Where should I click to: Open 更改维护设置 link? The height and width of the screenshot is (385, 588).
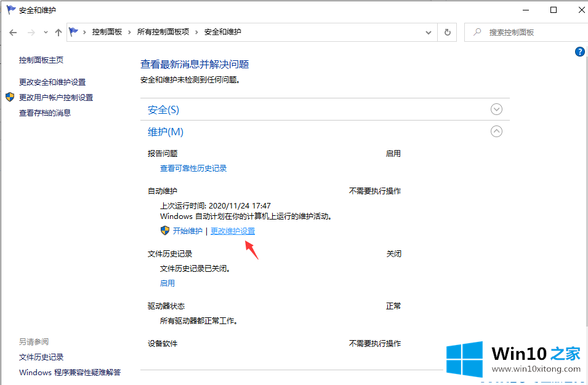pyautogui.click(x=233, y=231)
